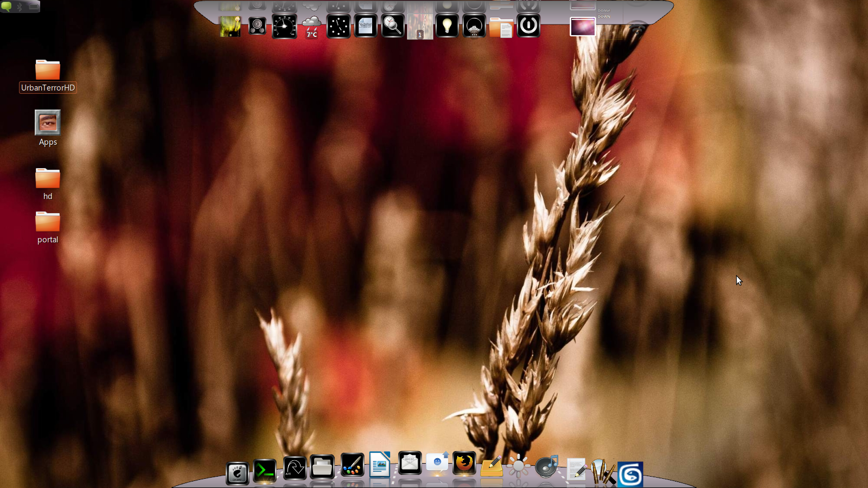
Task: Click the green chat bubble tray icon
Action: (x=7, y=7)
